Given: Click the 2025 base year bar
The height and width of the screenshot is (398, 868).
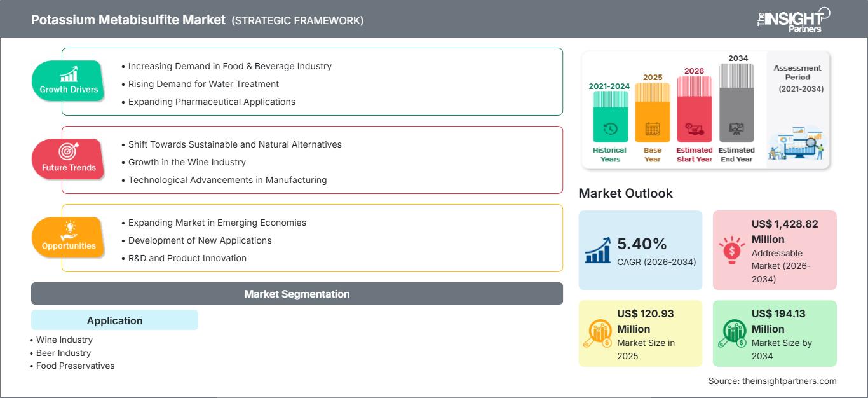Looking at the screenshot, I should pyautogui.click(x=652, y=113).
